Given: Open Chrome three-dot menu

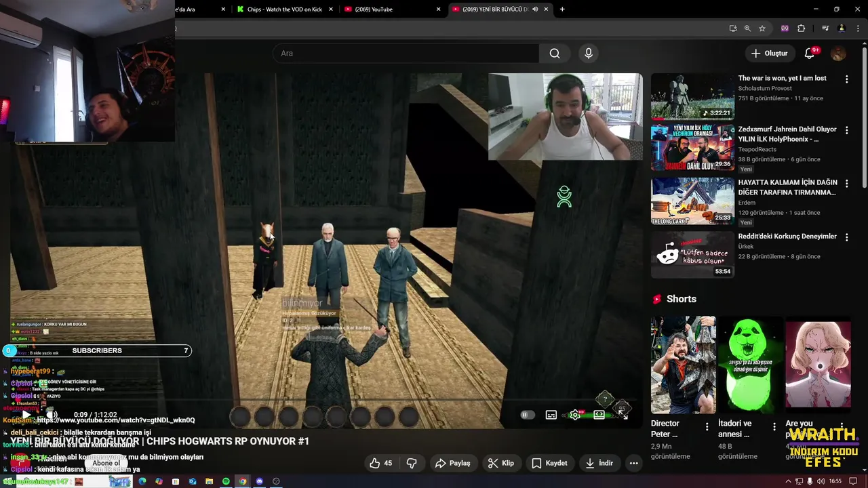Looking at the screenshot, I should tap(857, 28).
